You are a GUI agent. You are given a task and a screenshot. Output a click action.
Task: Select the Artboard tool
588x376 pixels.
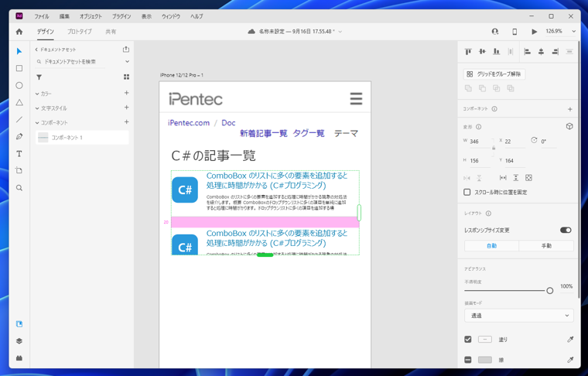(19, 170)
